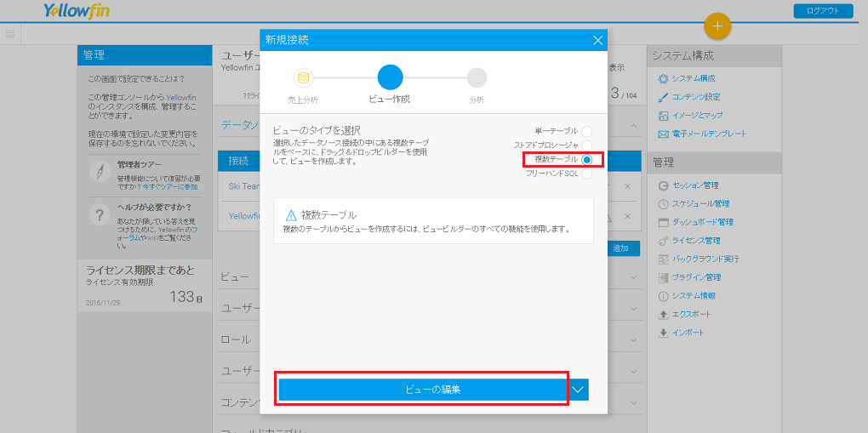Open the システム構成 link

pos(694,78)
